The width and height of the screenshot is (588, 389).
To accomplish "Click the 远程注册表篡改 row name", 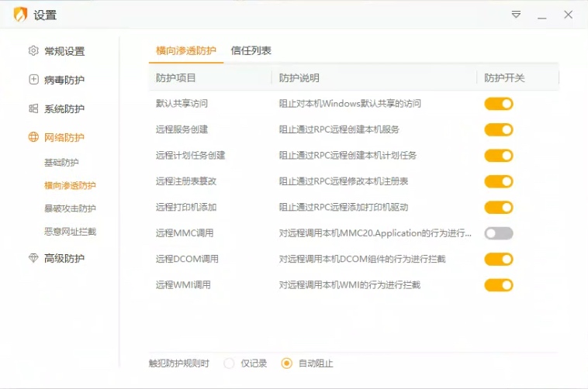I will [x=186, y=181].
